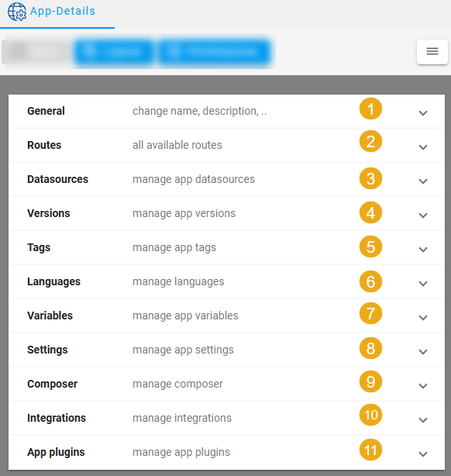Click 'manage app plugins' description

coord(181,452)
